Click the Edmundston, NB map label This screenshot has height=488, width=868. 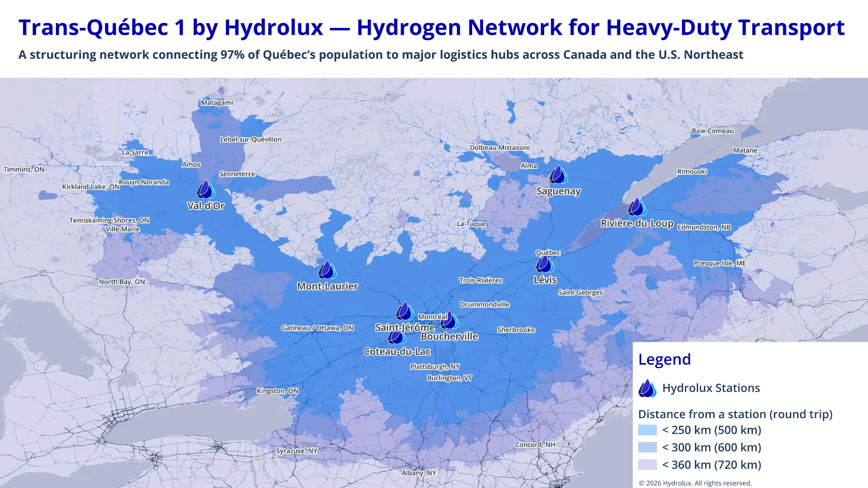coord(704,227)
